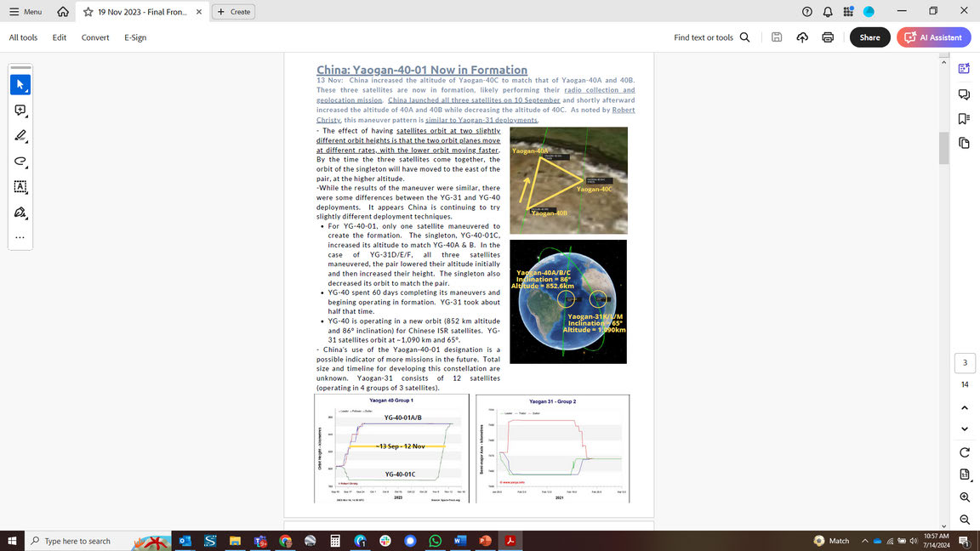Open the AI summary panel icon at right
The image size is (980, 551).
click(964, 69)
